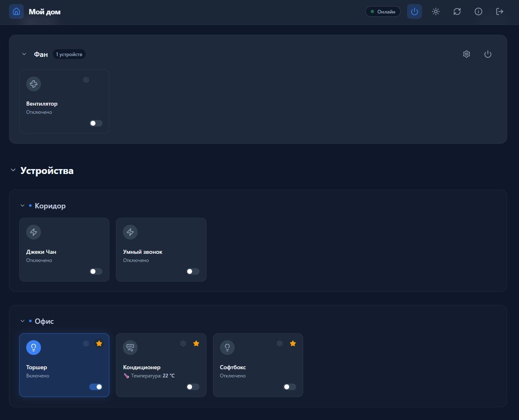Open the info icon in header
Viewport: 519px width, 420px height.
[478, 11]
